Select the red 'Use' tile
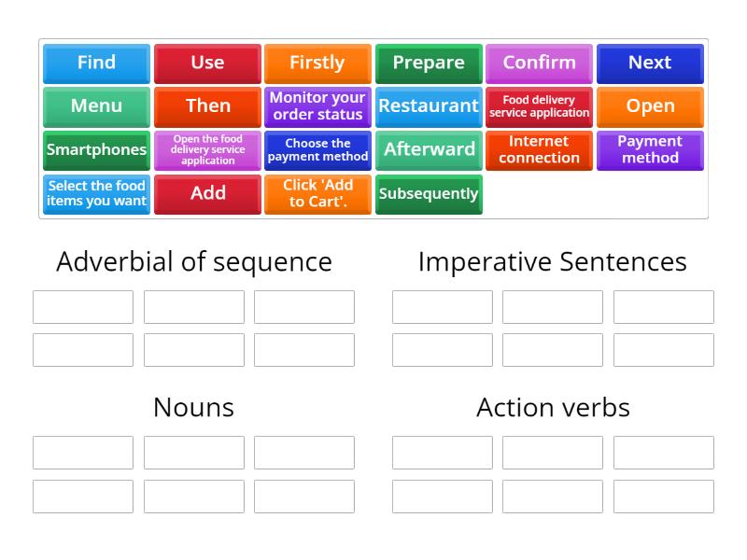The width and height of the screenshot is (747, 560). click(x=207, y=63)
